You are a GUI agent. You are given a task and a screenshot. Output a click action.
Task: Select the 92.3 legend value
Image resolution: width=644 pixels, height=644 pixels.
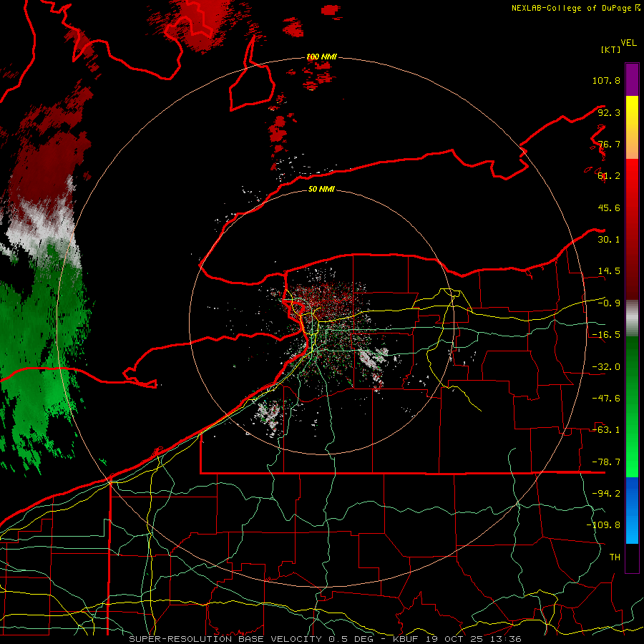click(x=609, y=112)
